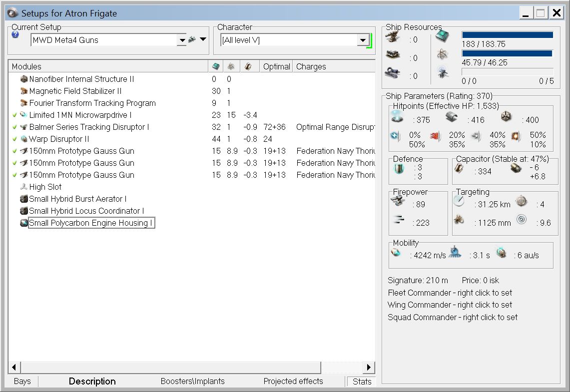Screen dimensions: 570x392
Task: Click the powergrid usage bar
Action: 507,53
